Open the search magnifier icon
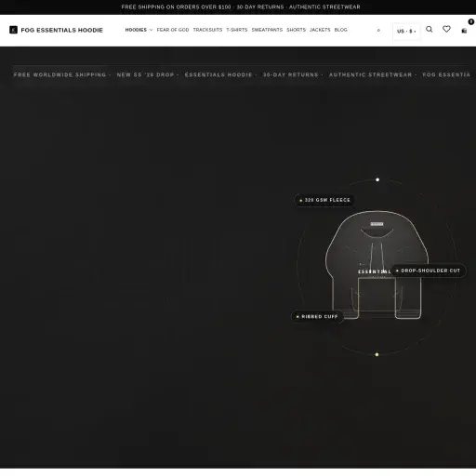This screenshot has height=476, width=476. (430, 29)
